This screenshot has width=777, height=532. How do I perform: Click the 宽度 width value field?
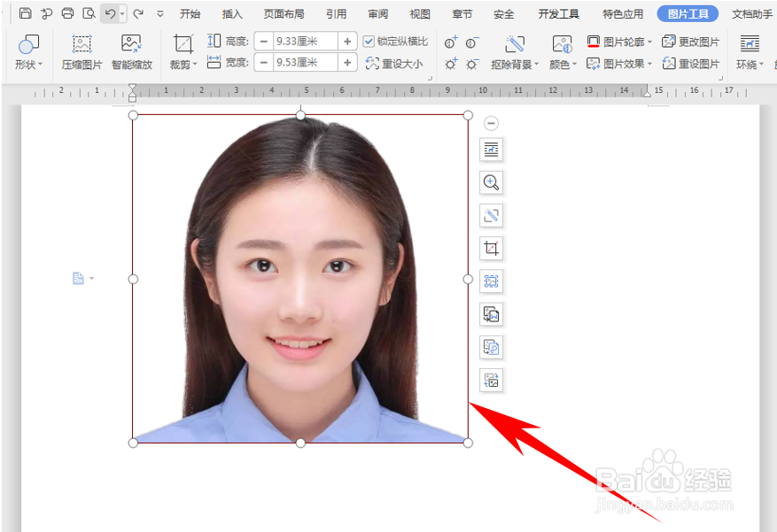306,62
